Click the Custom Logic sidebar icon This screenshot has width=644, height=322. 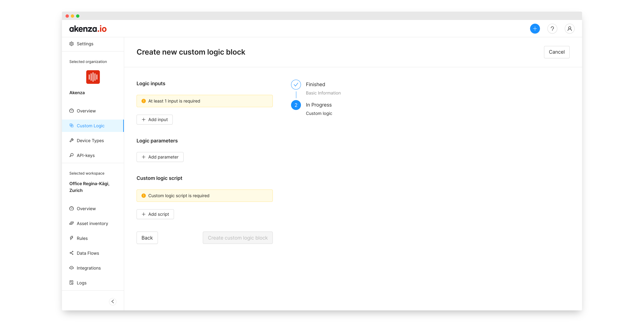click(72, 126)
